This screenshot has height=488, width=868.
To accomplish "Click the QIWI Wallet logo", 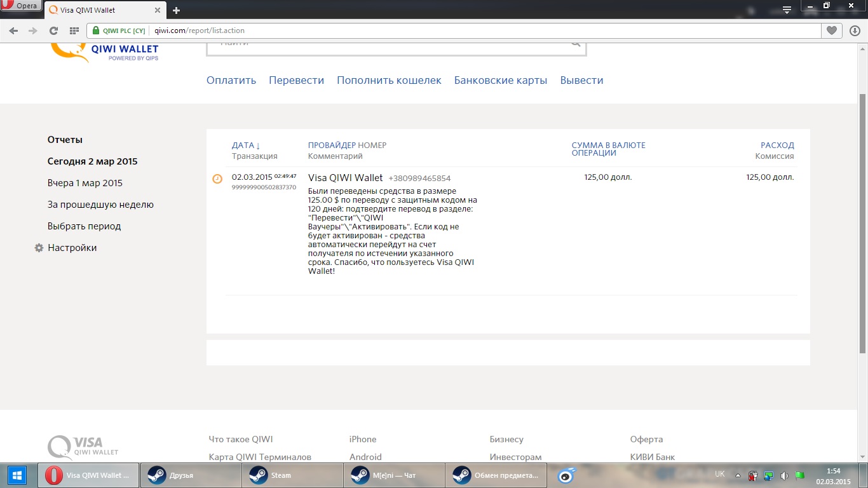I will click(x=105, y=52).
